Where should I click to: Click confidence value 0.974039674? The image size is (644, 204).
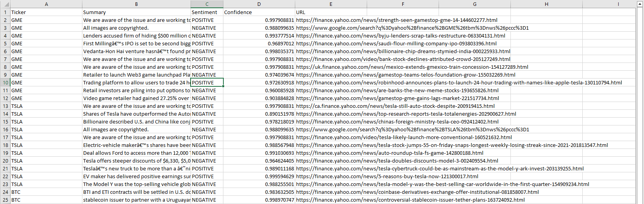click(x=259, y=75)
